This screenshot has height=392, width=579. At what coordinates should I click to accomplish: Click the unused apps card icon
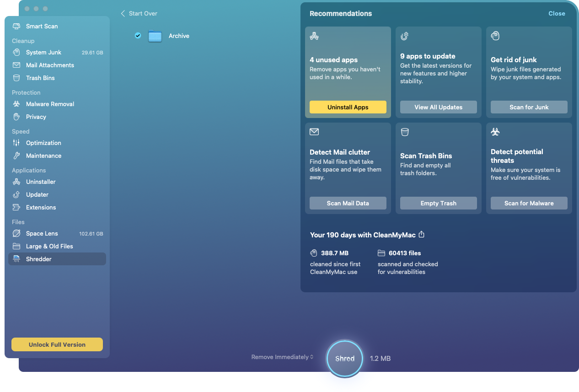(314, 36)
